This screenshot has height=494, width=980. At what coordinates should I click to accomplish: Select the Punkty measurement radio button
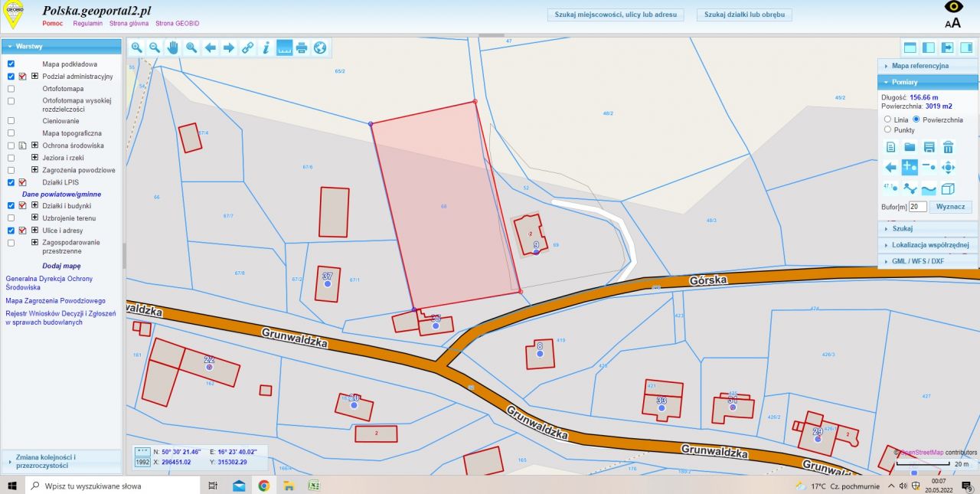[887, 129]
